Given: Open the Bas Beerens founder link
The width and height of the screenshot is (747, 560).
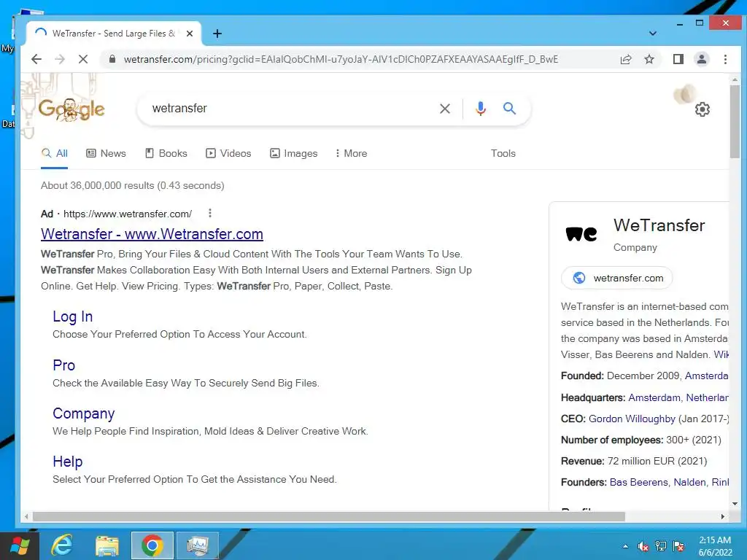Looking at the screenshot, I should (x=638, y=482).
